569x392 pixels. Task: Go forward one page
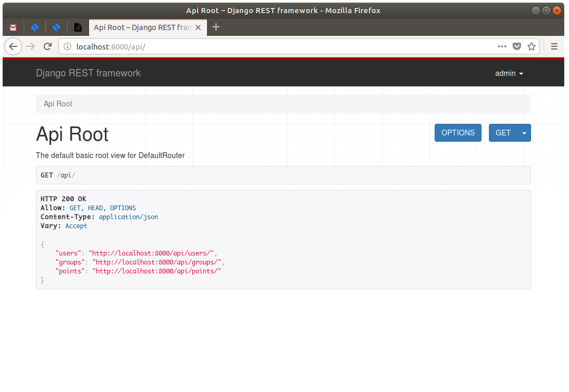pos(31,46)
